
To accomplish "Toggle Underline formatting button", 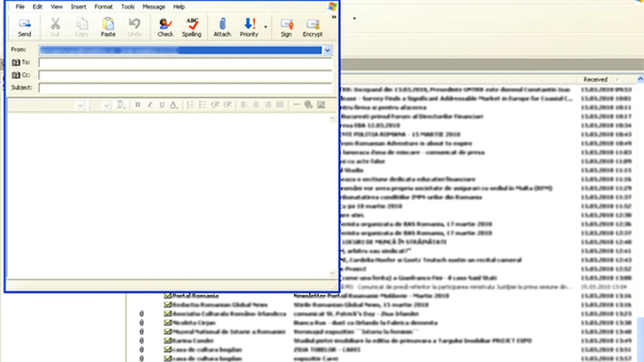I will (162, 105).
